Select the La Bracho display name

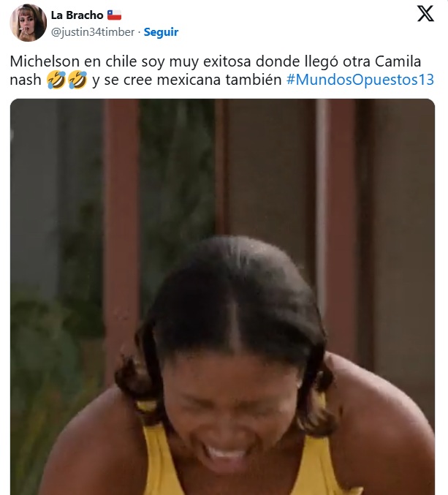77,15
